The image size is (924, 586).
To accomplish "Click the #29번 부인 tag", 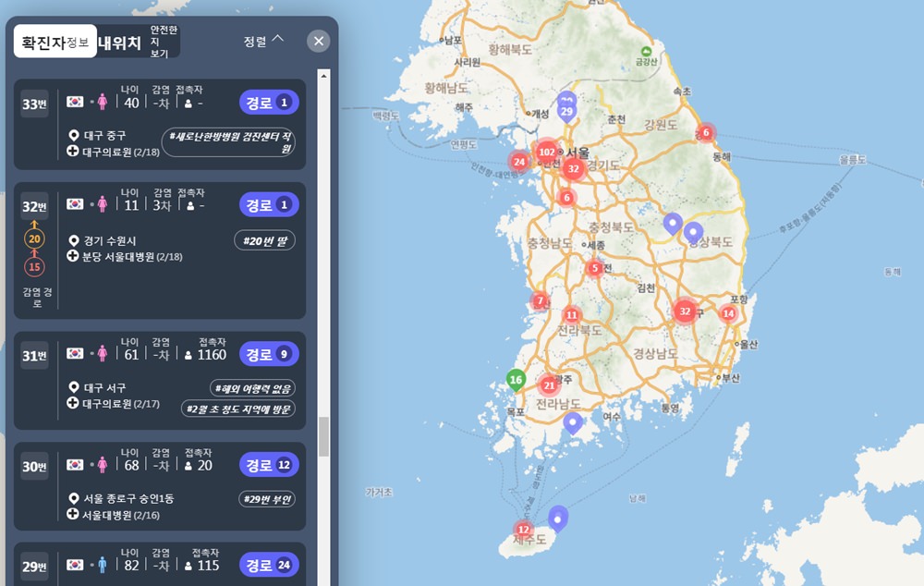I will tap(267, 499).
